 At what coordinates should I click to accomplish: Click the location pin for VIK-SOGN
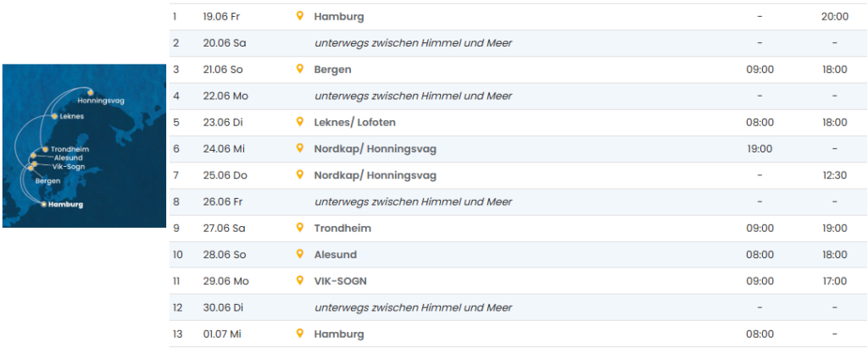point(299,280)
